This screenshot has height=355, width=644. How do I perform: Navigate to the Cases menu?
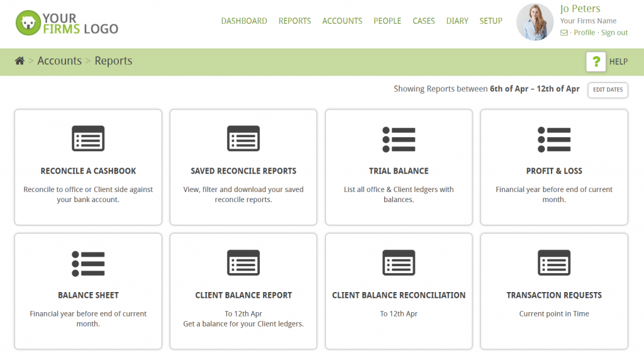[423, 21]
